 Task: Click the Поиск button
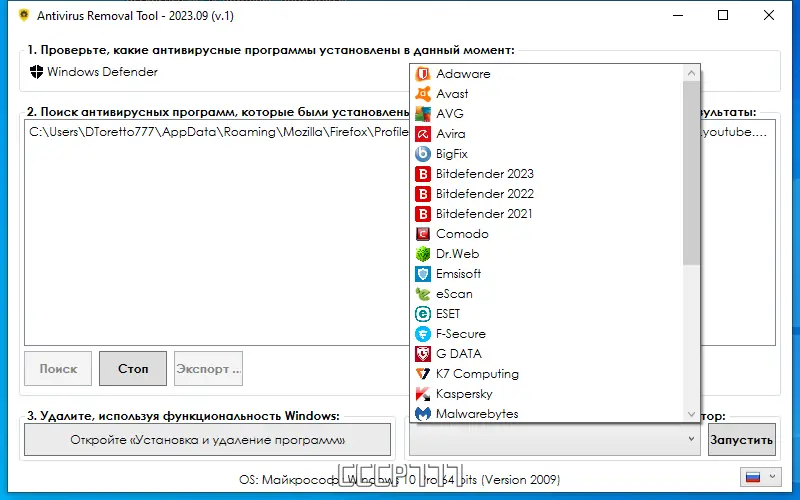click(58, 368)
